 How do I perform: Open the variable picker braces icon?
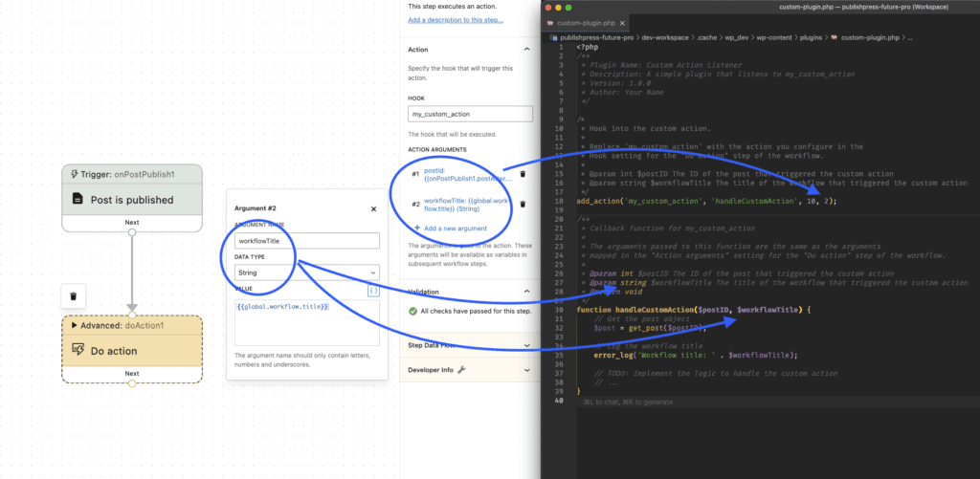point(373,291)
